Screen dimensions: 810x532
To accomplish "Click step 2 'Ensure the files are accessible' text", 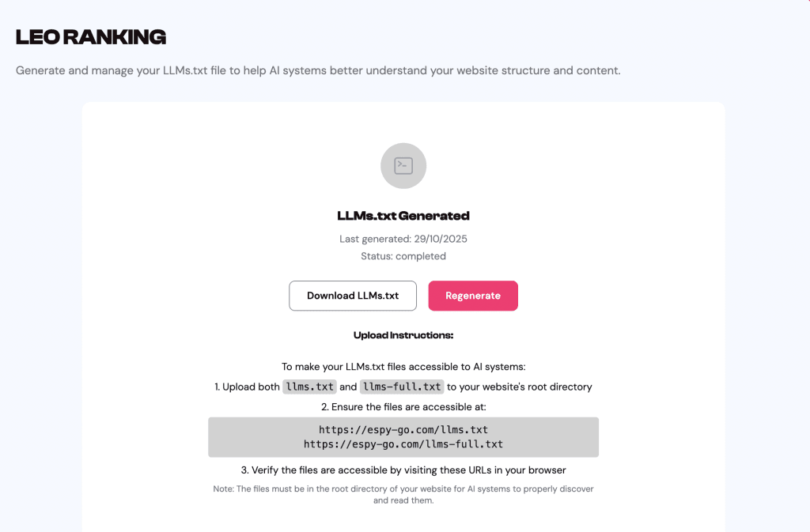I will (x=403, y=407).
